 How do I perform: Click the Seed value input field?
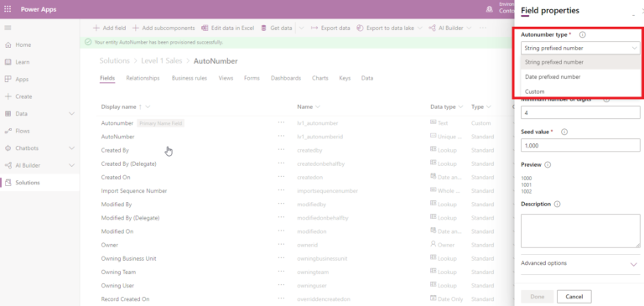pyautogui.click(x=580, y=145)
